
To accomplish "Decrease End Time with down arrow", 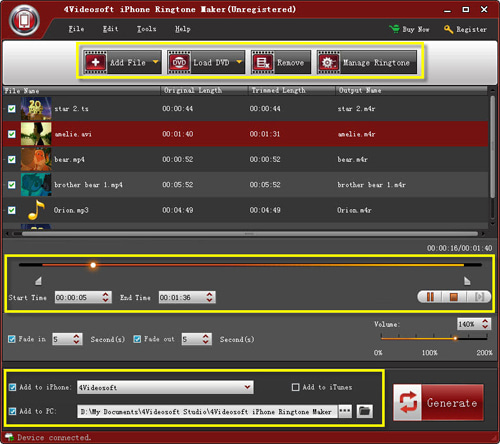I will (209, 300).
